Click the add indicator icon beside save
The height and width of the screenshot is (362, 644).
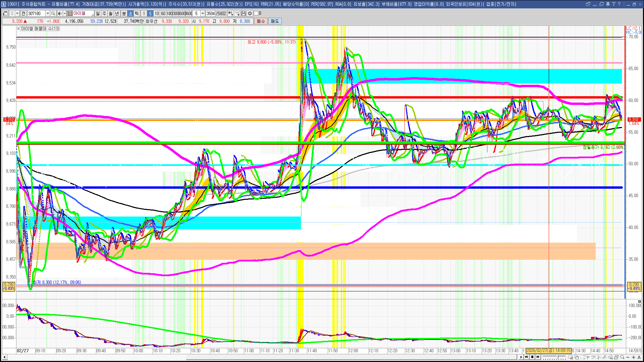point(237,13)
